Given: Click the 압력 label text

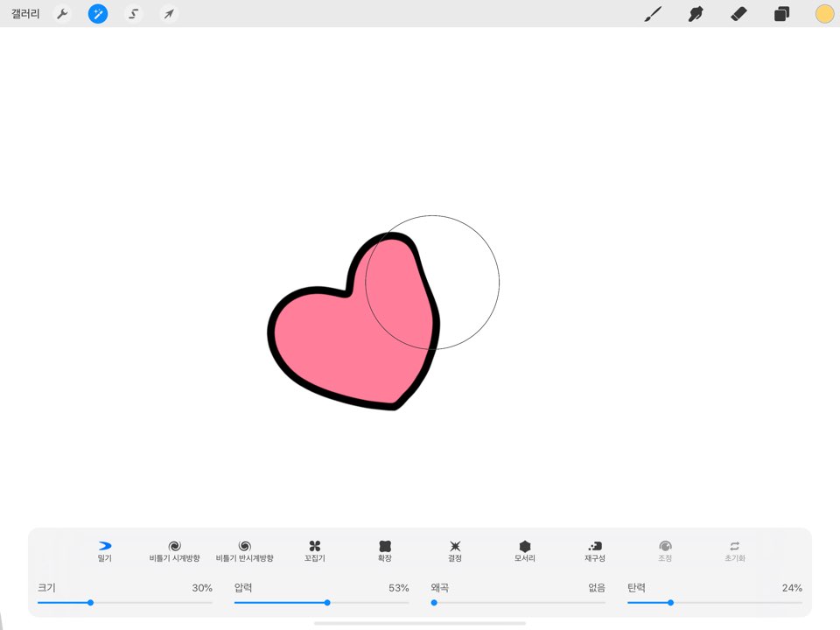Looking at the screenshot, I should tap(243, 588).
